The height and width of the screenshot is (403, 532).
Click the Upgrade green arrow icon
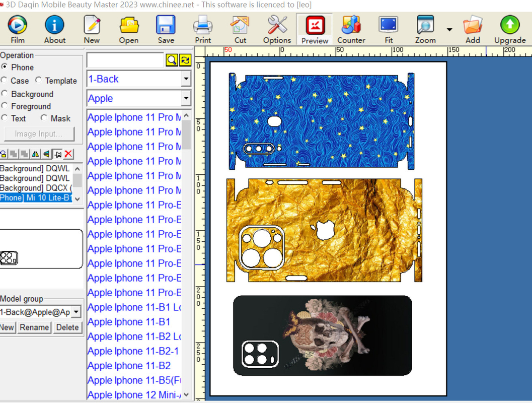[509, 29]
